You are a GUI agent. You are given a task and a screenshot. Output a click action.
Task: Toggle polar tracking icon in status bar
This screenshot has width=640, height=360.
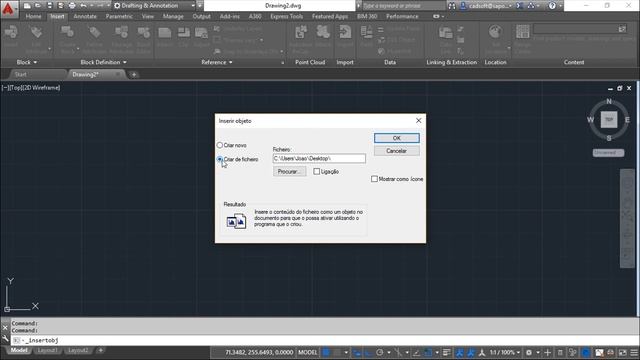[380, 352]
